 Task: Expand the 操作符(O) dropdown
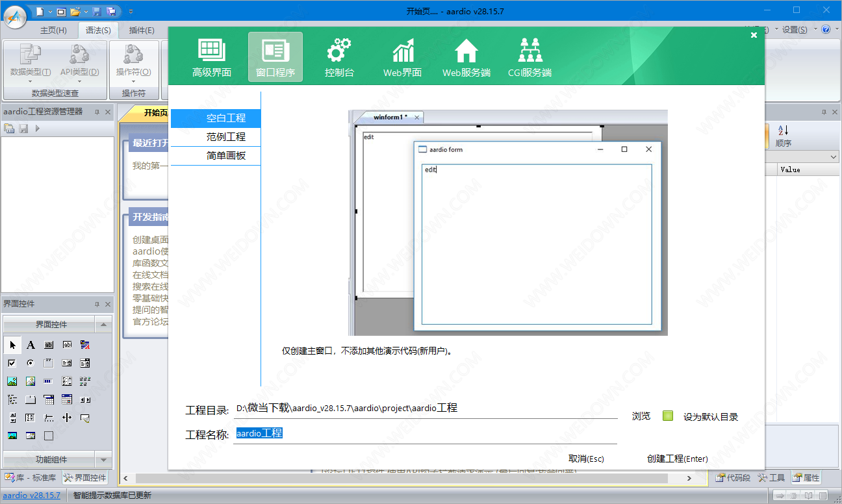click(x=133, y=82)
